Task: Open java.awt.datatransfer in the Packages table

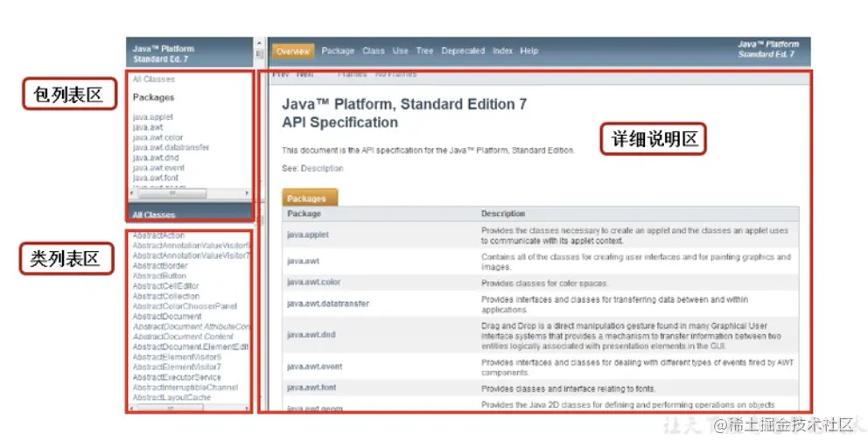Action: pyautogui.click(x=328, y=304)
